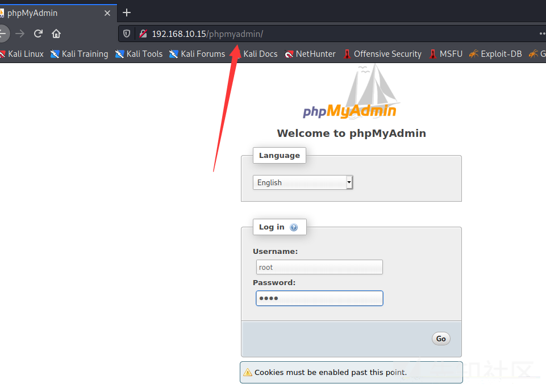Go back to previous page
Viewport: 546px width, 392px height.
[3, 34]
